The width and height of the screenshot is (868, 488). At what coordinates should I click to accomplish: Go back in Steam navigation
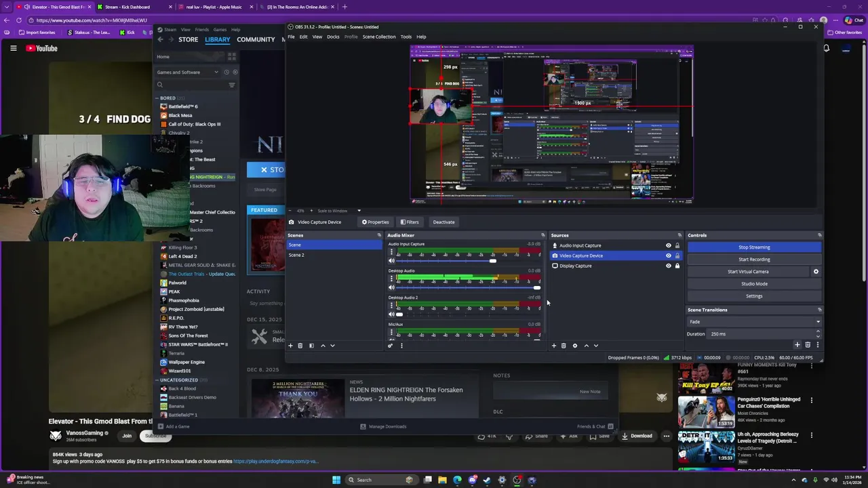coord(160,39)
